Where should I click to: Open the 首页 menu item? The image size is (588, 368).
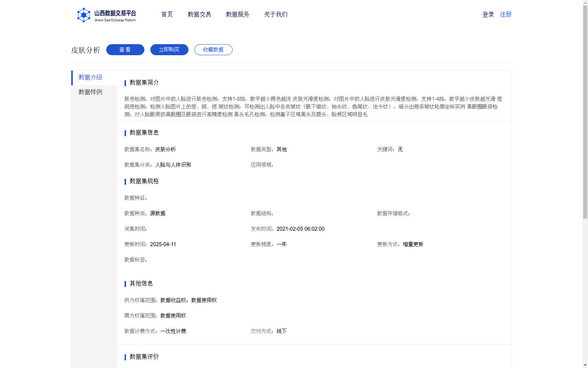click(x=167, y=14)
